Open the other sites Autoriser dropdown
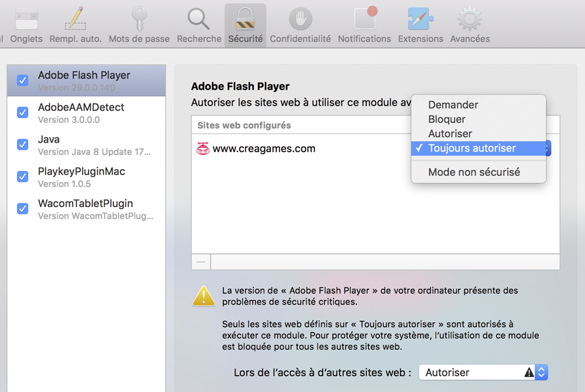The width and height of the screenshot is (585, 392). point(483,372)
